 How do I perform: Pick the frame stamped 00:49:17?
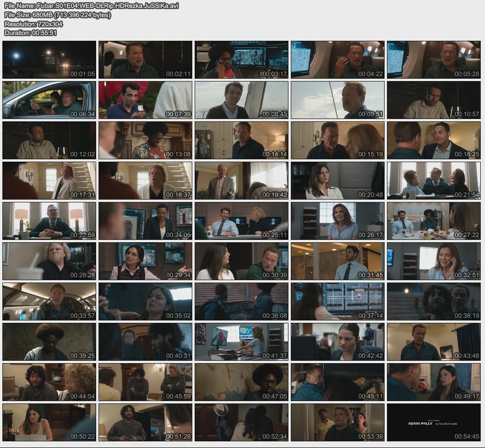(434, 383)
